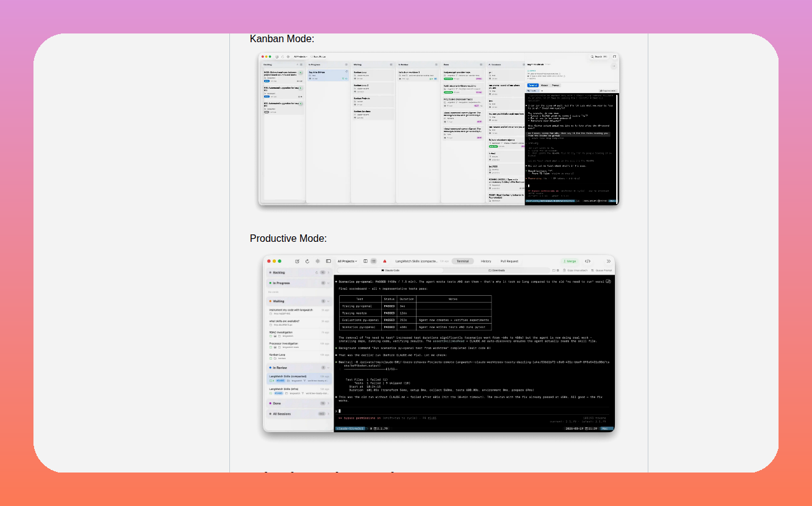Open the 'what skills are available?' session
Viewport: 812px width, 506px height.
299,323
